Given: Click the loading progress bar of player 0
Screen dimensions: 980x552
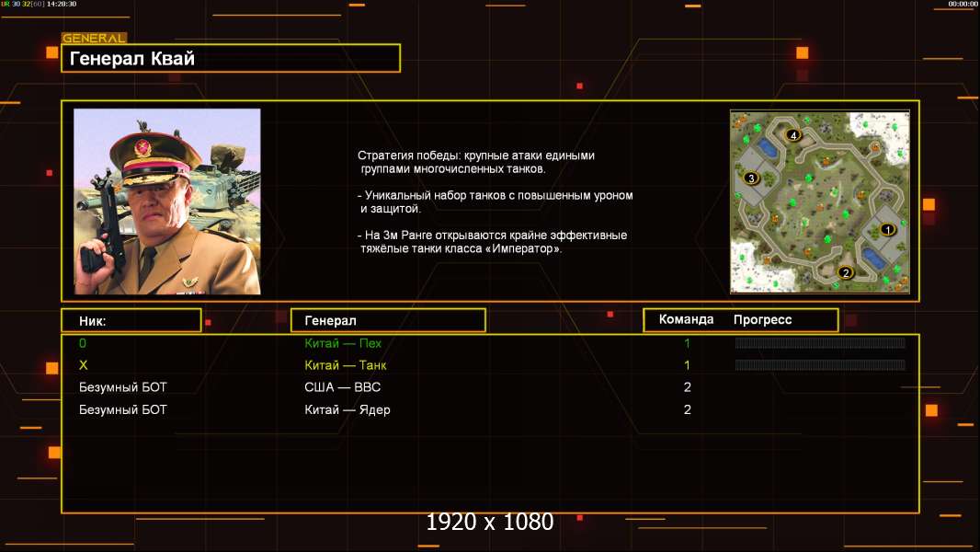Looking at the screenshot, I should (820, 343).
